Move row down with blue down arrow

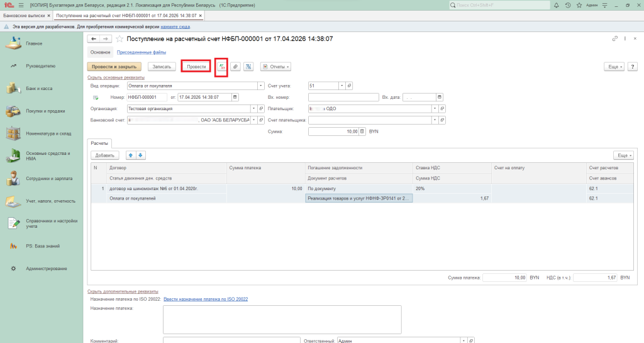coord(141,155)
